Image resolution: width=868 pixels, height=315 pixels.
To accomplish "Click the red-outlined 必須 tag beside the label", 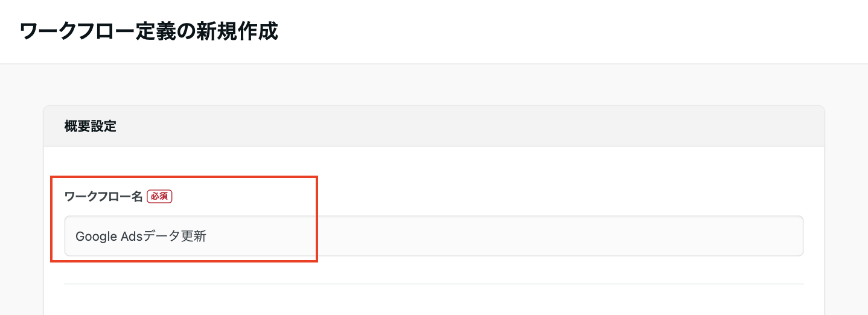I will click(x=159, y=196).
